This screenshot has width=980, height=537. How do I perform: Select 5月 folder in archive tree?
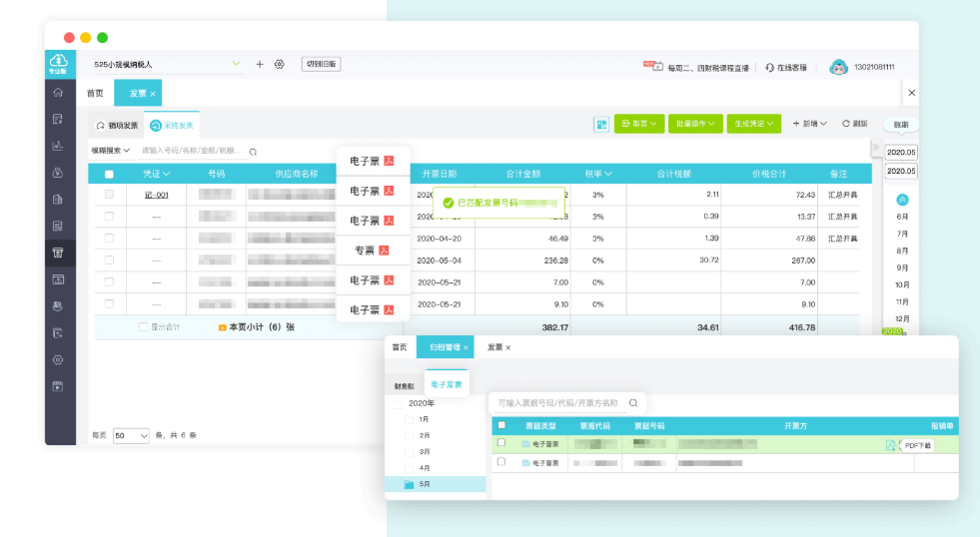424,484
